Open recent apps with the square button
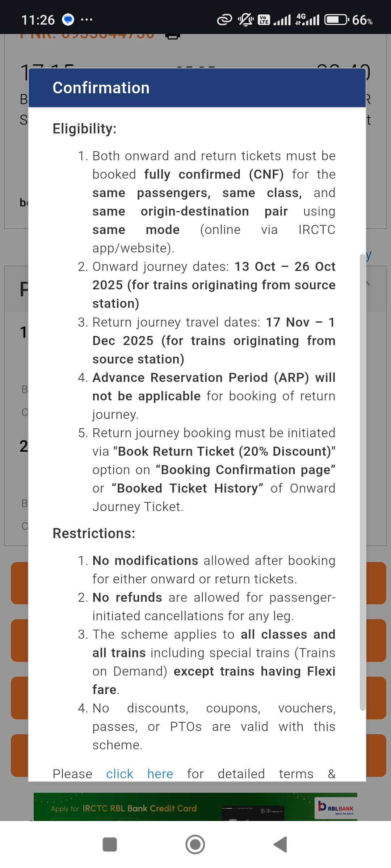The width and height of the screenshot is (391, 868). click(x=110, y=845)
